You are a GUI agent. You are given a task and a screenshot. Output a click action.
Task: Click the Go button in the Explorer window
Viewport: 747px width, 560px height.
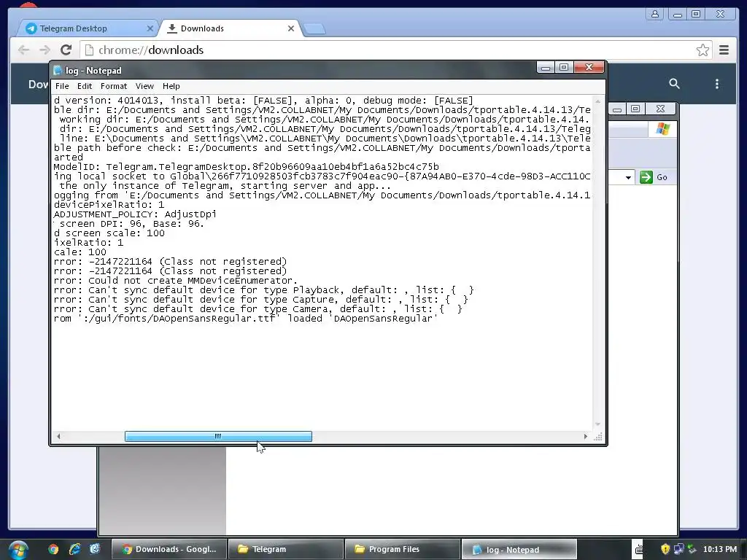click(x=656, y=177)
